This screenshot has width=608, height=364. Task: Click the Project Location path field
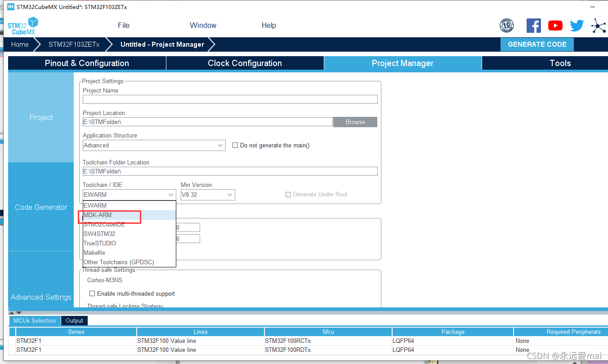point(208,122)
